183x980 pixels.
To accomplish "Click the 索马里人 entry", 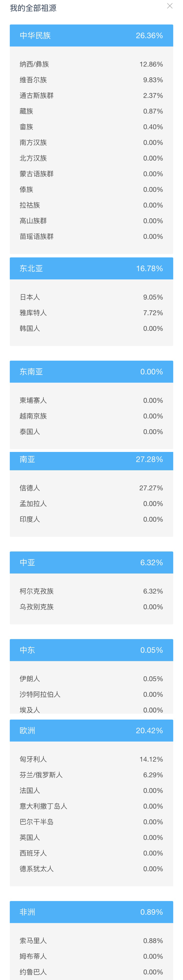I will coord(91,941).
